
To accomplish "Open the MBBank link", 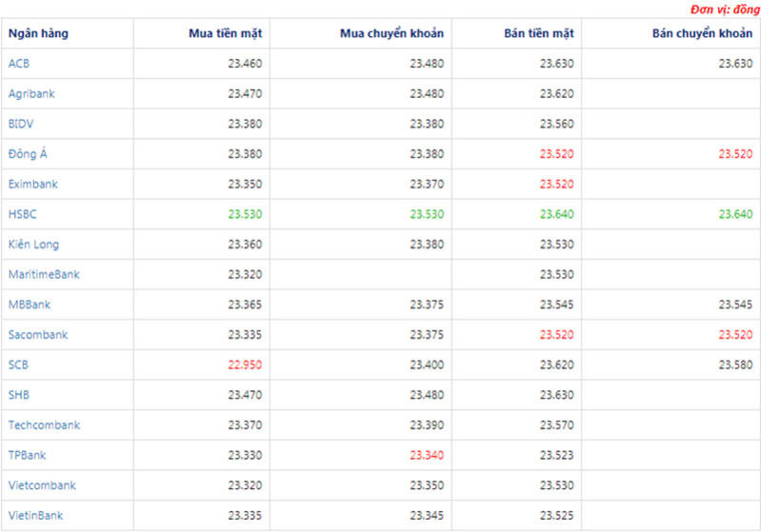I will coord(30,305).
